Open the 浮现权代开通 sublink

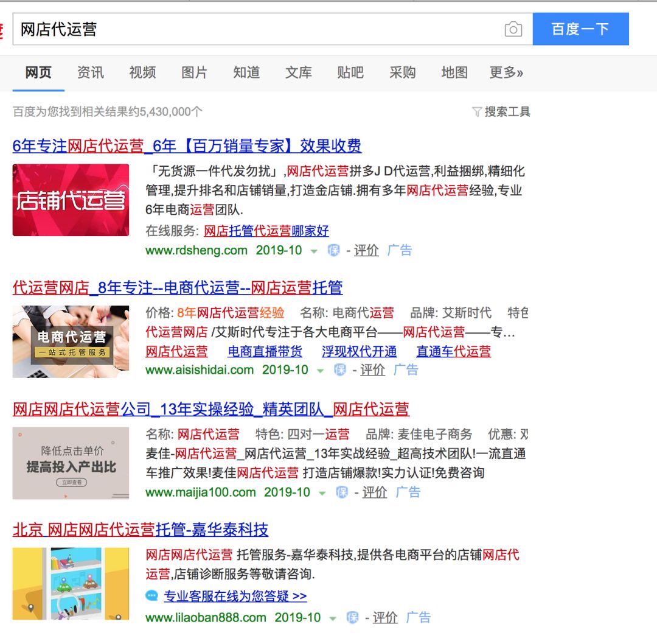359,351
